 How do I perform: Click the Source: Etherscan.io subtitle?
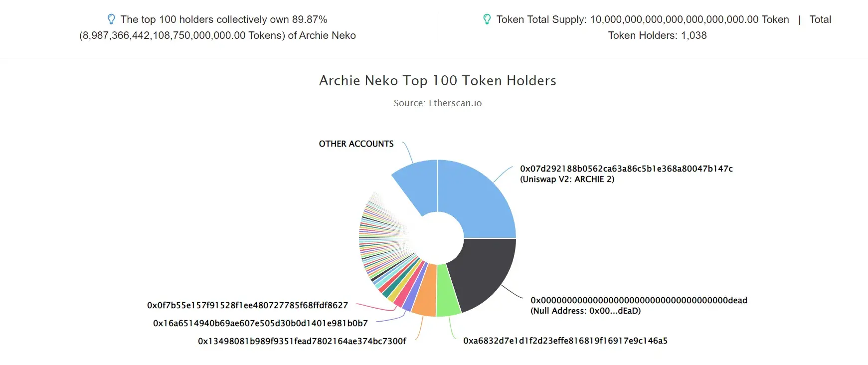pyautogui.click(x=438, y=103)
